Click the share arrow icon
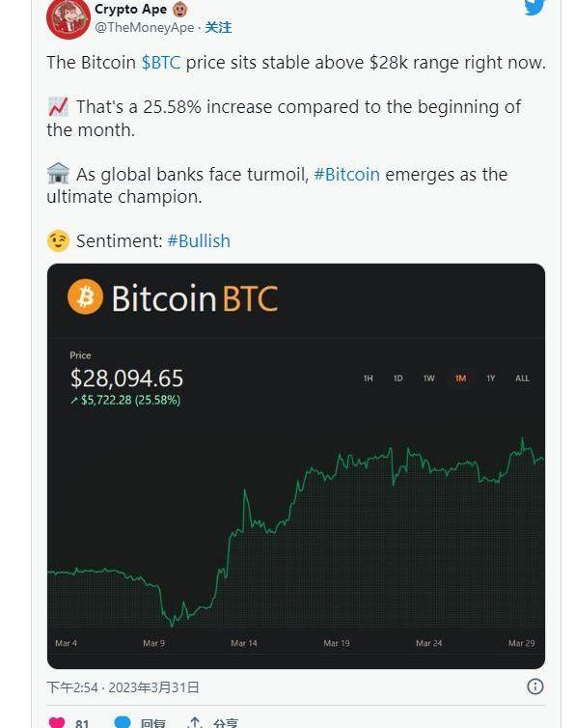575x728 pixels. (195, 722)
